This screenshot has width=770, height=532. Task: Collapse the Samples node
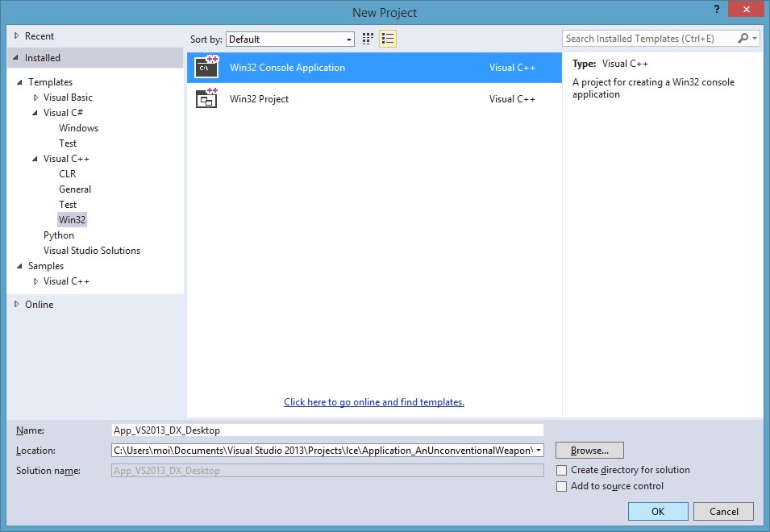point(19,266)
